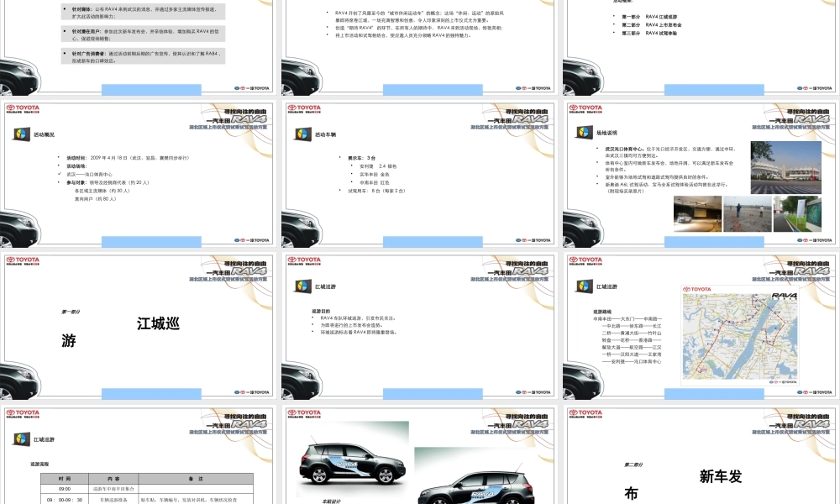Click the large 江城巡 title text
The width and height of the screenshot is (840, 504).
click(158, 323)
